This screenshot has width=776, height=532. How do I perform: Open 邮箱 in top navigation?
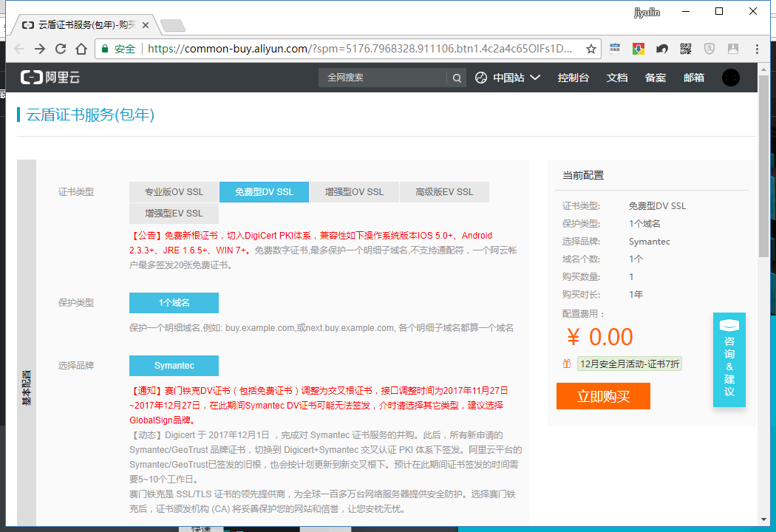pyautogui.click(x=694, y=78)
